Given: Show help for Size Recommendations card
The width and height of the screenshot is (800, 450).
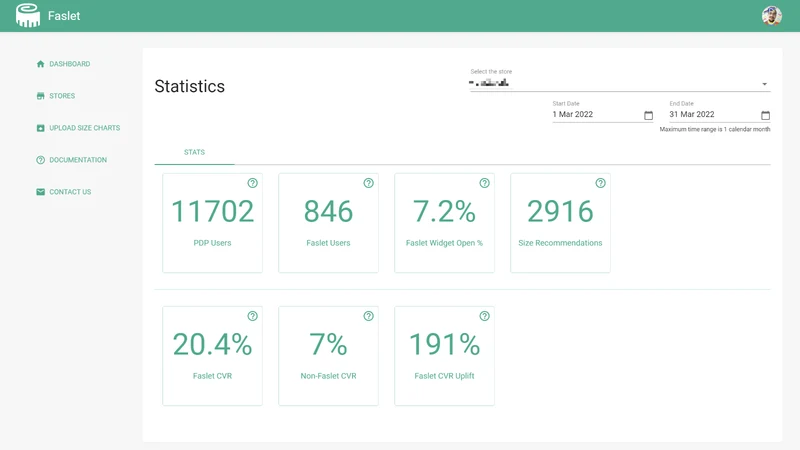Looking at the screenshot, I should (601, 183).
